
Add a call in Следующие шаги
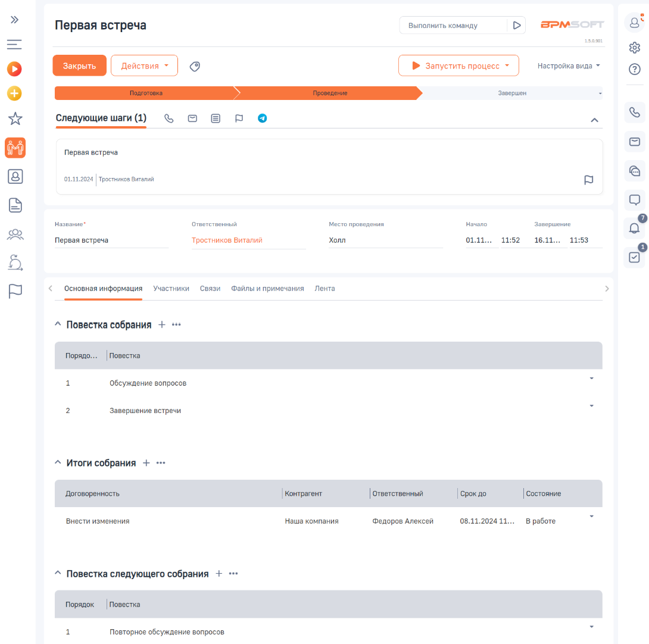(169, 118)
